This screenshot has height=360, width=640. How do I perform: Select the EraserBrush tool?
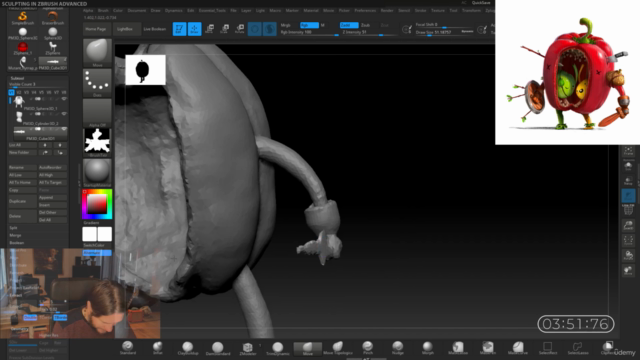click(53, 18)
